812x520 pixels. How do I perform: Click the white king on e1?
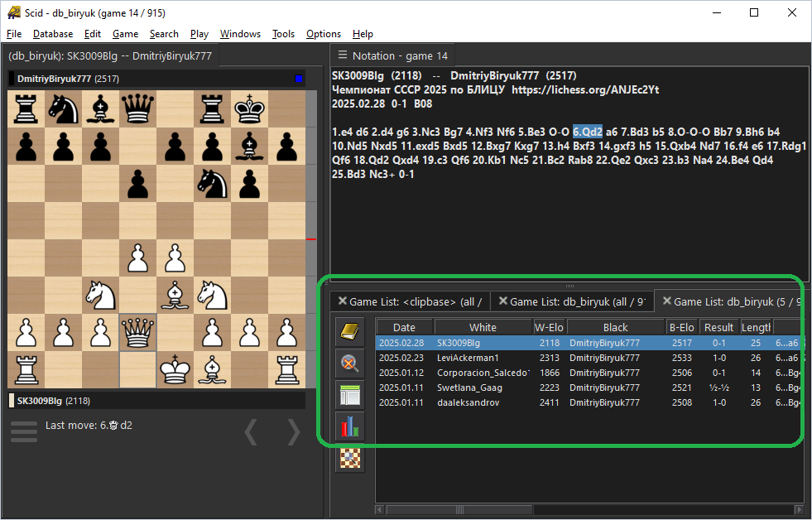pyautogui.click(x=175, y=370)
